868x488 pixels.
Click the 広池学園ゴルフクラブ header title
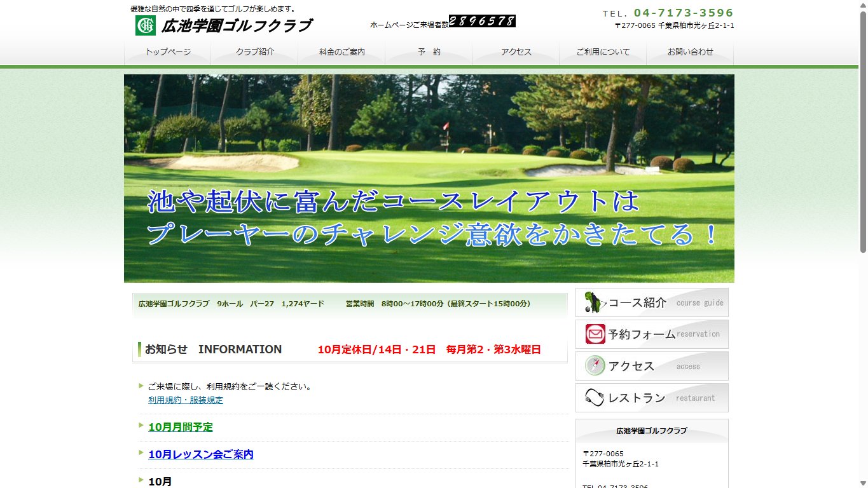(237, 26)
